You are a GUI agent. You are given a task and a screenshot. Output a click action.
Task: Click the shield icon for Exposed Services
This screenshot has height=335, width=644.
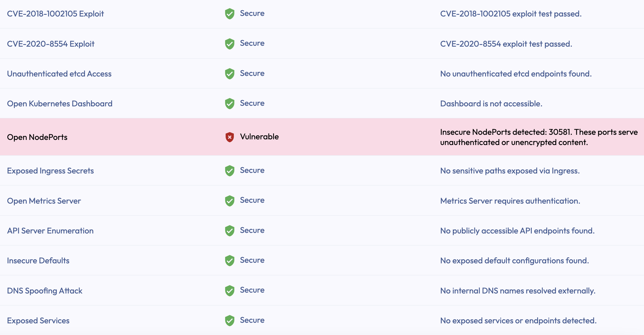pos(230,320)
